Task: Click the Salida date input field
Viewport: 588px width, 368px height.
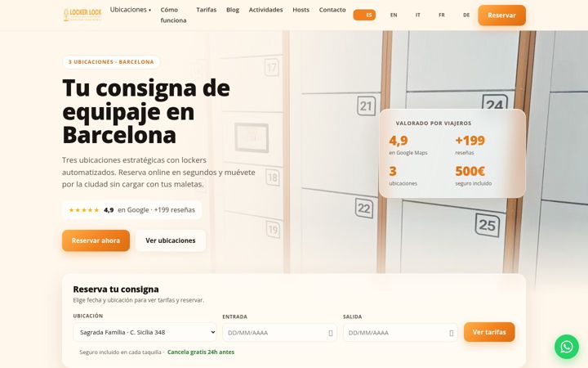Action: coord(400,333)
